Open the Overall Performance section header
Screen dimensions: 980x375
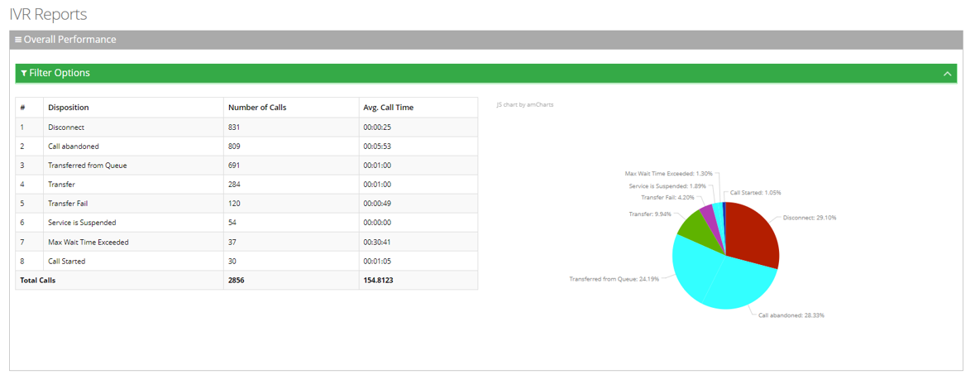coord(70,40)
